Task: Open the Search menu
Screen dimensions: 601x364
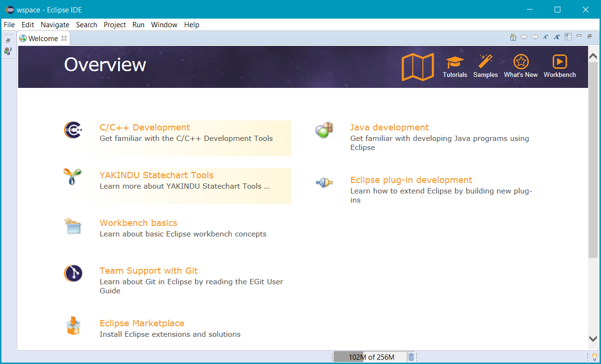Action: click(87, 25)
